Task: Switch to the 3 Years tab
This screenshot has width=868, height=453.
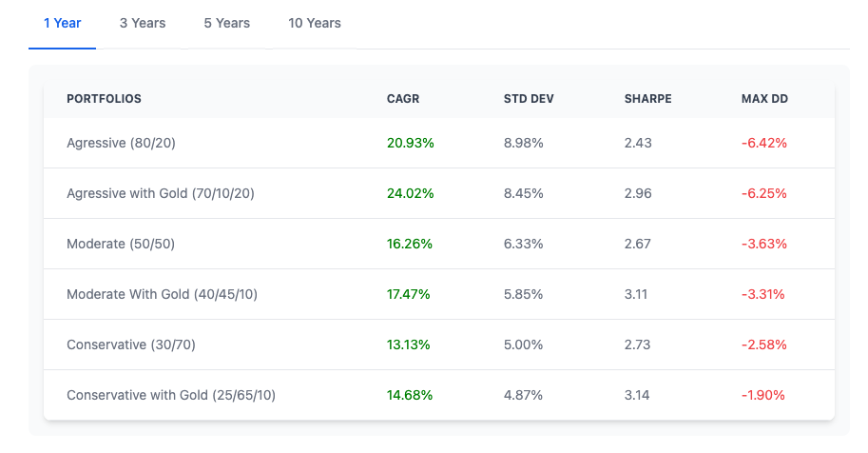Action: 143,23
